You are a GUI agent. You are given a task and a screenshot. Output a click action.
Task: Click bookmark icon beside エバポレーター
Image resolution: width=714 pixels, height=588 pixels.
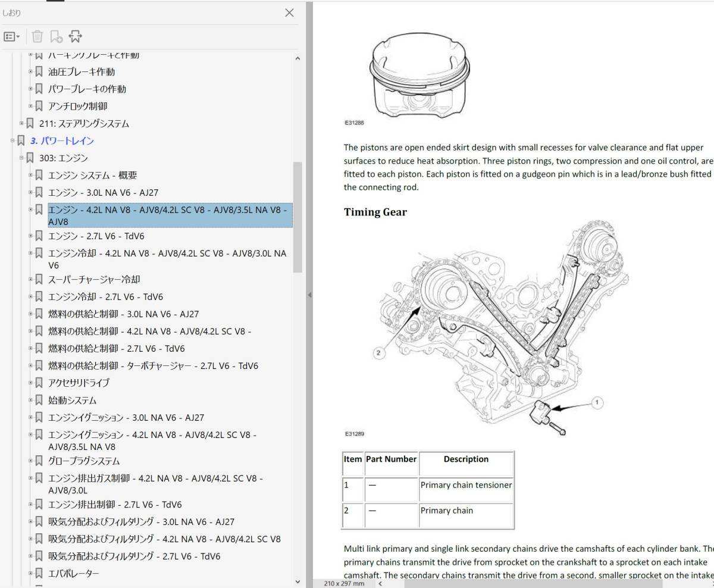click(39, 574)
